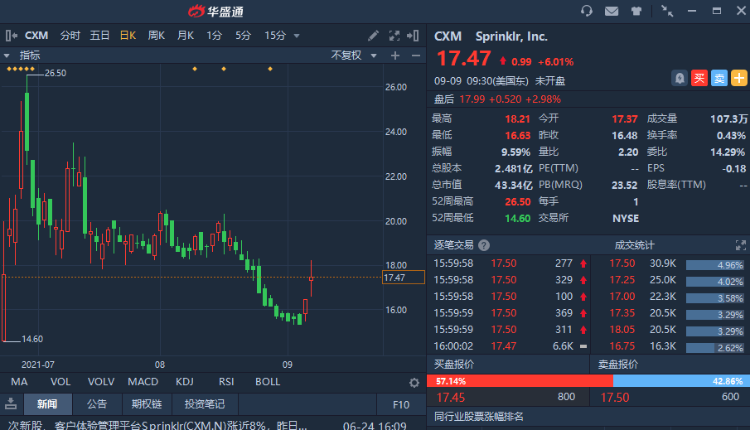Click the 26.50 high marker on chart

click(55, 73)
